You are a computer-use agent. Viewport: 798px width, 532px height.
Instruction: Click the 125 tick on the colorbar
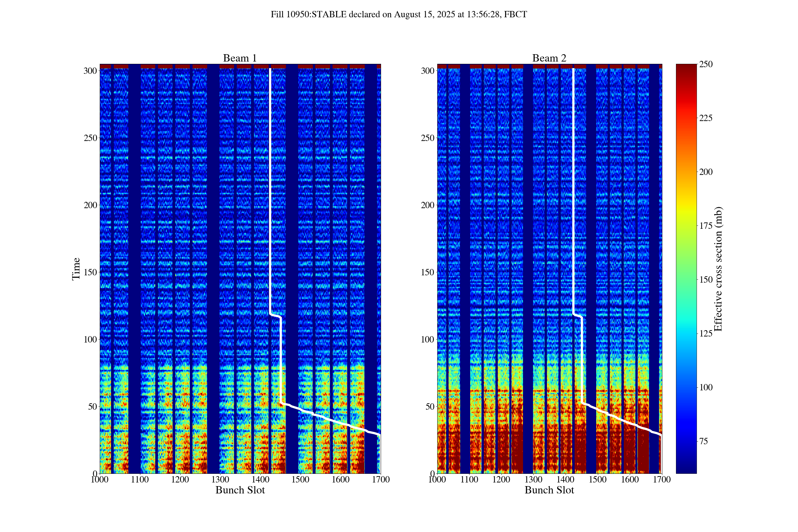706,333
